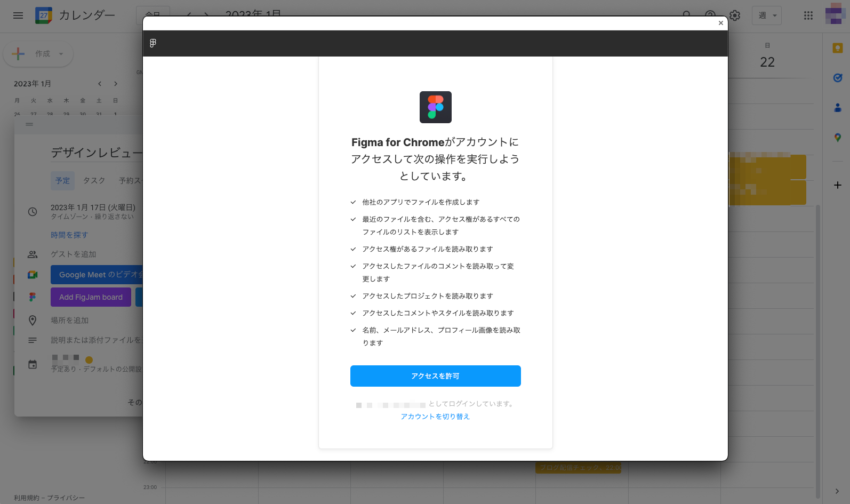
Task: Go to previous month in mini calendar
Action: (100, 84)
